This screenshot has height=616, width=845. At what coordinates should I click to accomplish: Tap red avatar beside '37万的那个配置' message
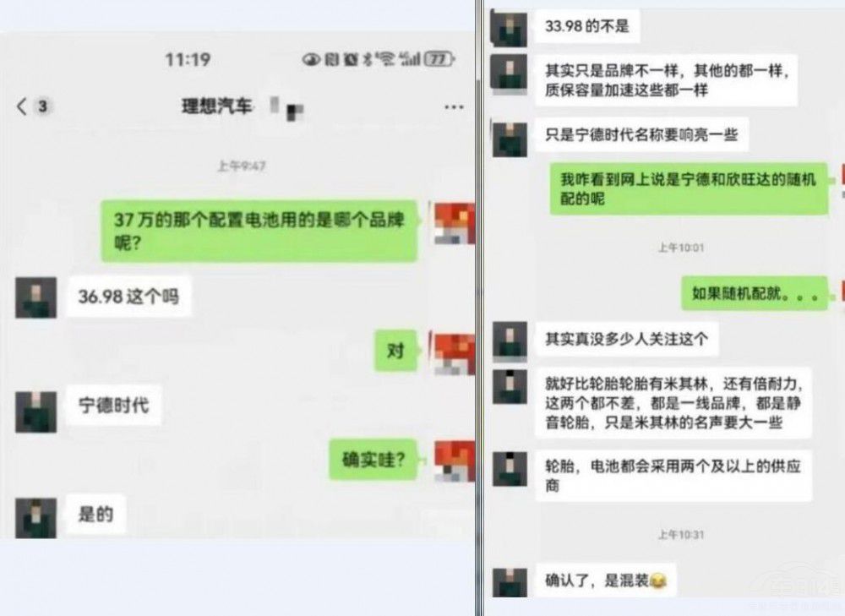455,223
